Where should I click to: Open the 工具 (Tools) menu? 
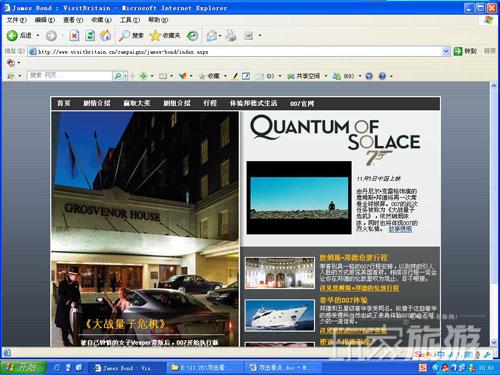[x=130, y=20]
